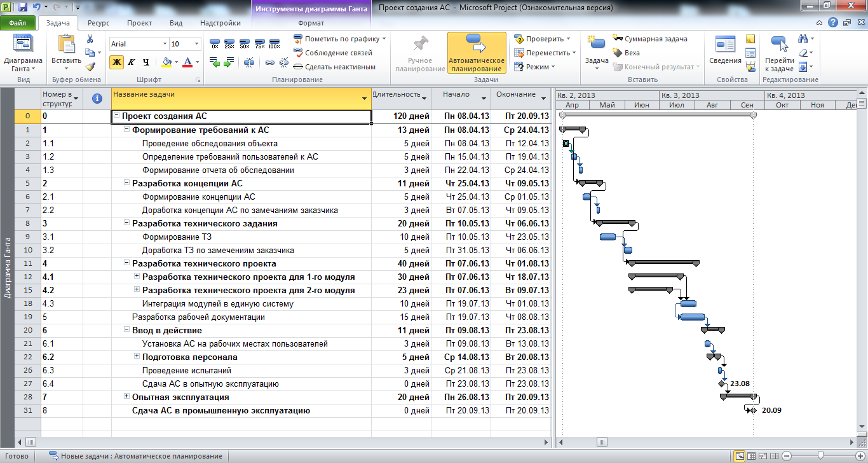Screen dimensions: 868x463
Task: Expand Опытная эксплуатация subtasks
Action: pos(127,397)
